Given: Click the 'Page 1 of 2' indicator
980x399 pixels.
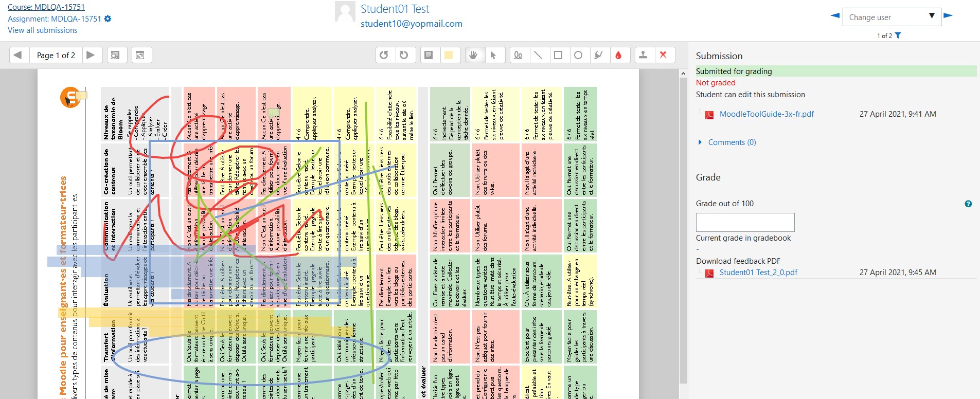Looking at the screenshot, I should pyautogui.click(x=56, y=55).
